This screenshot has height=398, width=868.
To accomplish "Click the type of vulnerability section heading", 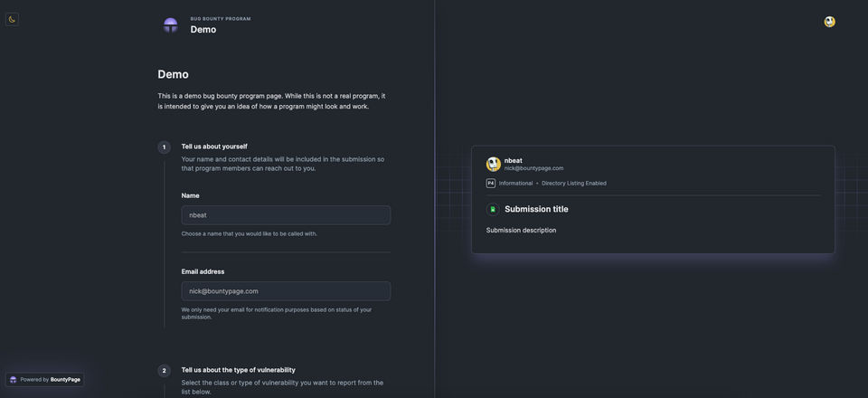I will point(238,370).
